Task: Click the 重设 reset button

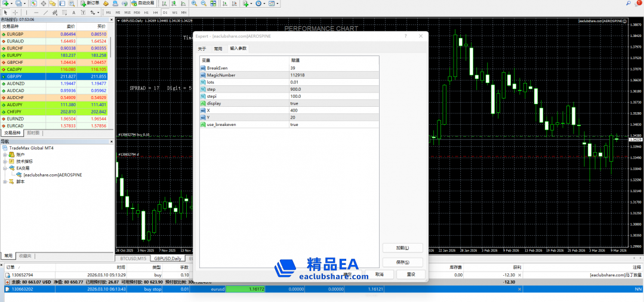Action: point(411,275)
